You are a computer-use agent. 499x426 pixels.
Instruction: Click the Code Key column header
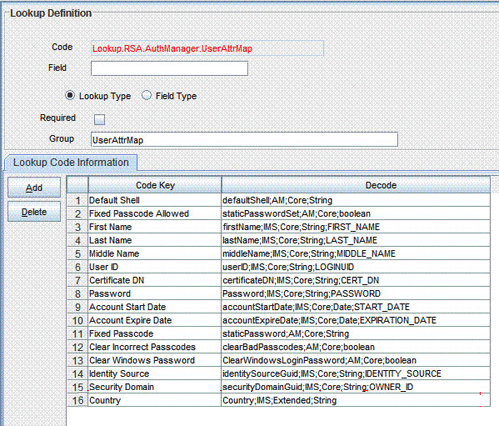(x=155, y=185)
